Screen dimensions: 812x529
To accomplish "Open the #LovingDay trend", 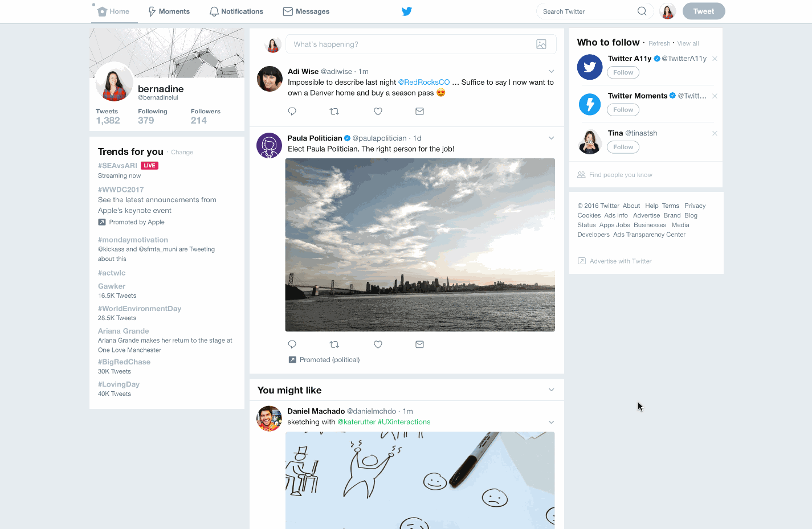I will pos(119,384).
